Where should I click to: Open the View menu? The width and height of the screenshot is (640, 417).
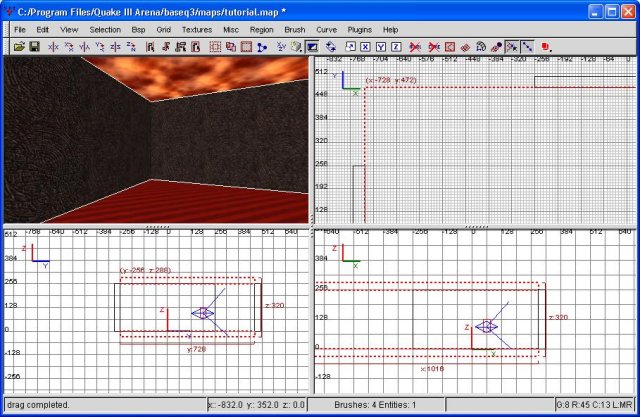point(69,30)
